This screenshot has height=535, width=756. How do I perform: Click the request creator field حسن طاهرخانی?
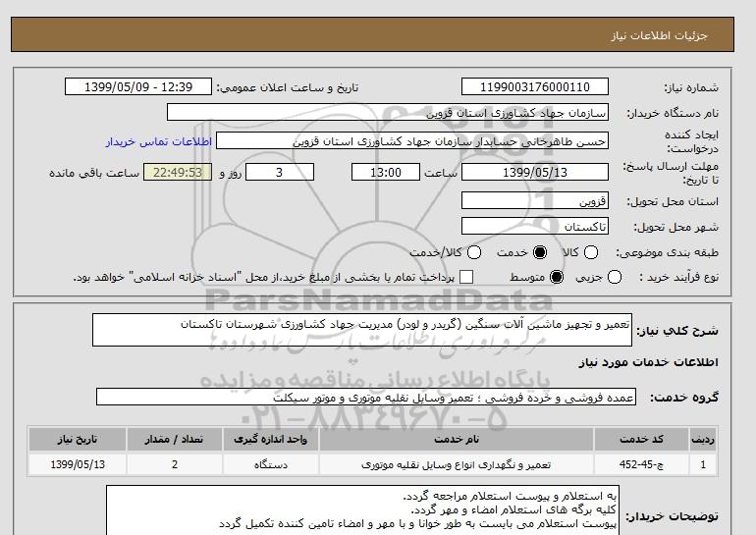[412, 141]
